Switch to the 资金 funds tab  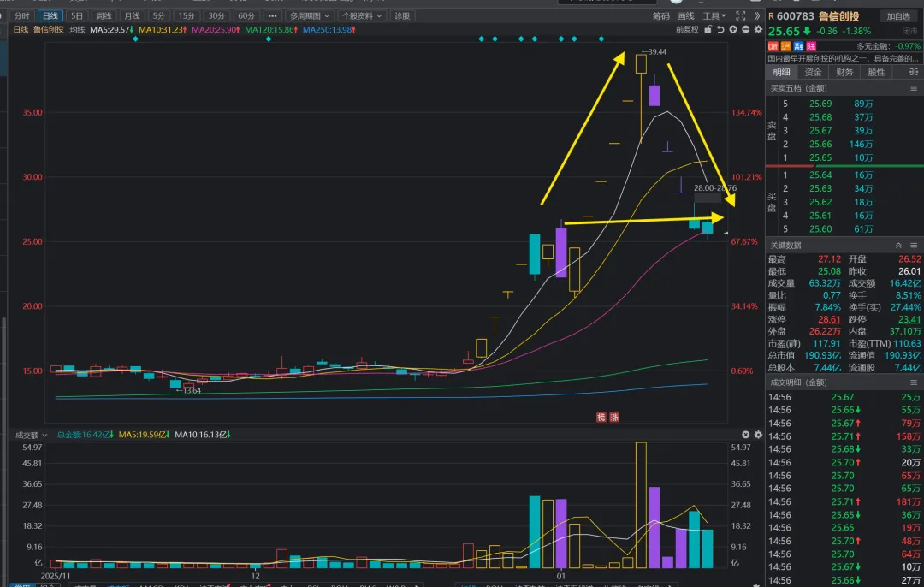(814, 72)
